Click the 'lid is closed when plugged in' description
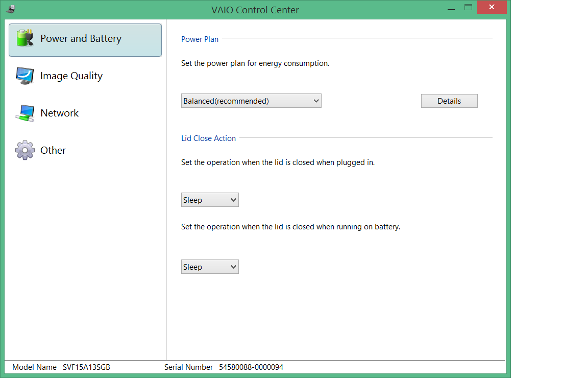588x378 pixels. pyautogui.click(x=278, y=162)
